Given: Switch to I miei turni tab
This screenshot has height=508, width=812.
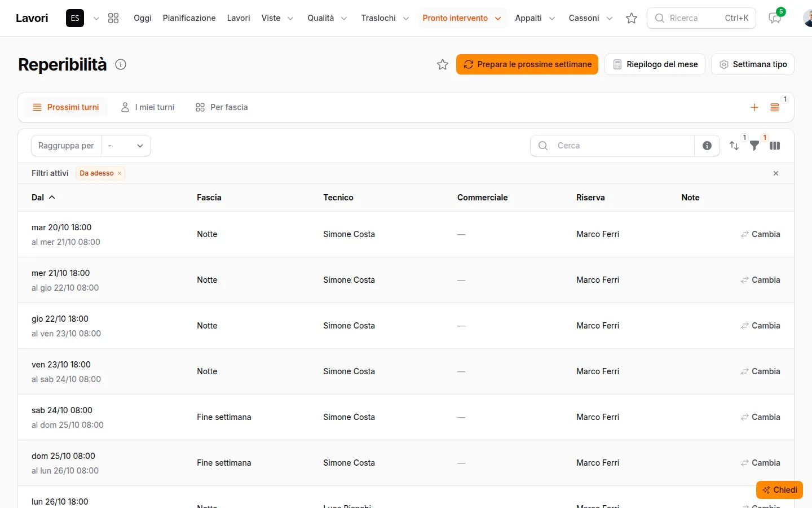Looking at the screenshot, I should (x=148, y=107).
